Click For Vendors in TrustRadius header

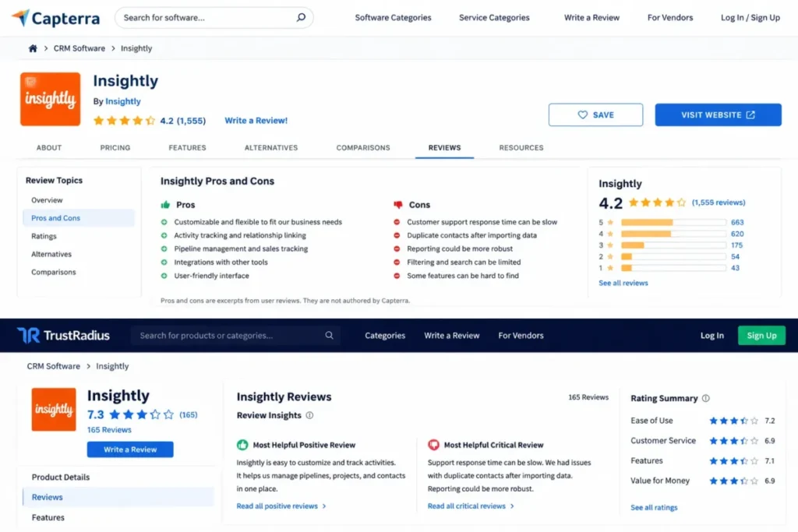click(521, 336)
